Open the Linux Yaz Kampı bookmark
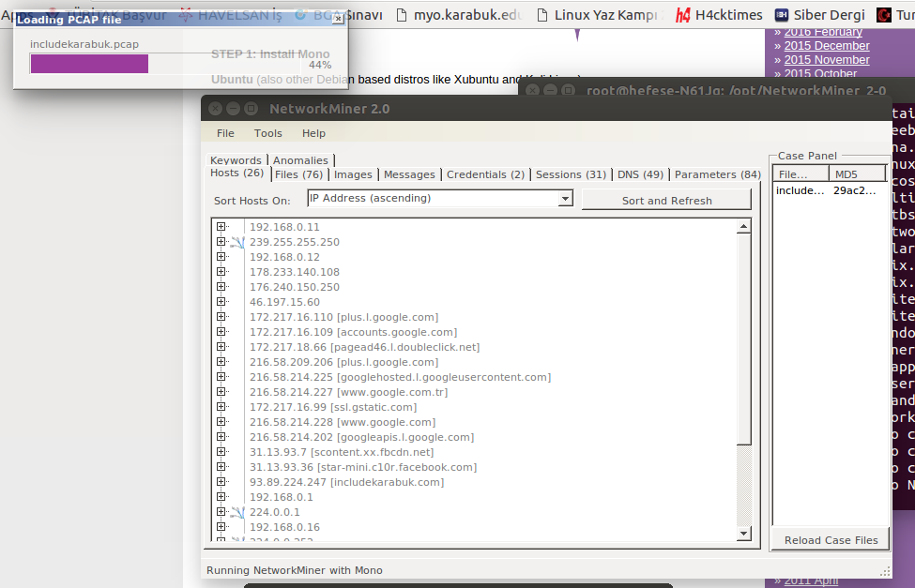Screen dimensions: 915x588 601,15
